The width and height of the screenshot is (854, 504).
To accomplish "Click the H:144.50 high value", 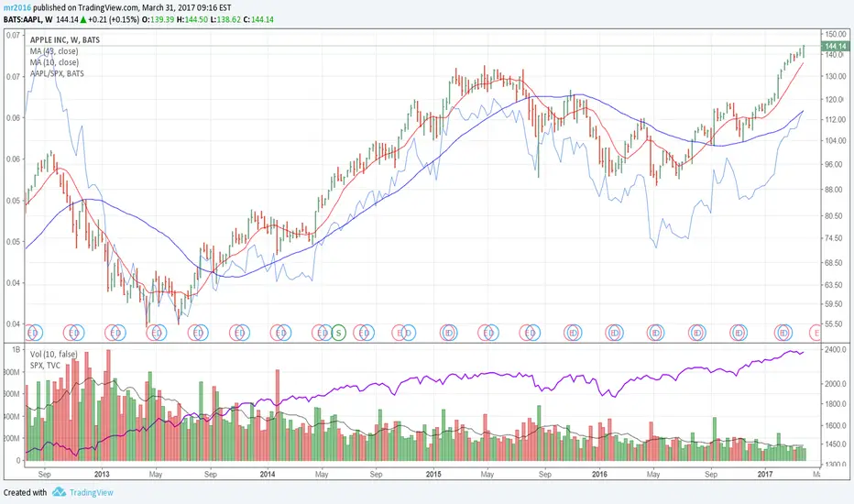I will click(x=192, y=19).
